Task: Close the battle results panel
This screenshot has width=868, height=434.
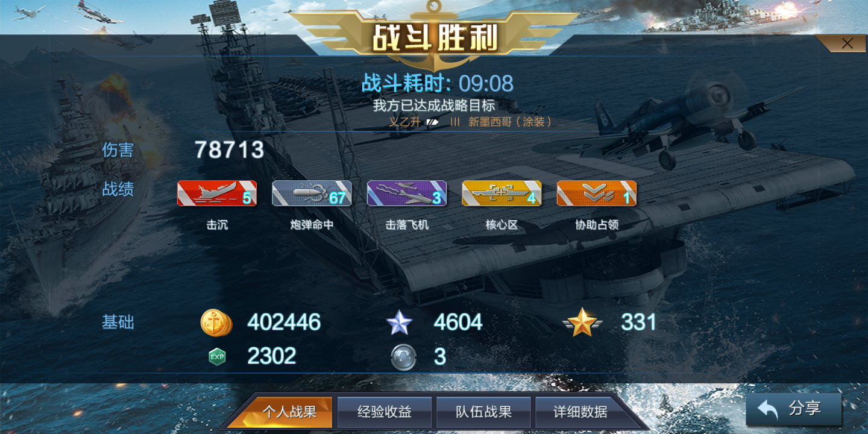Action: (847, 43)
